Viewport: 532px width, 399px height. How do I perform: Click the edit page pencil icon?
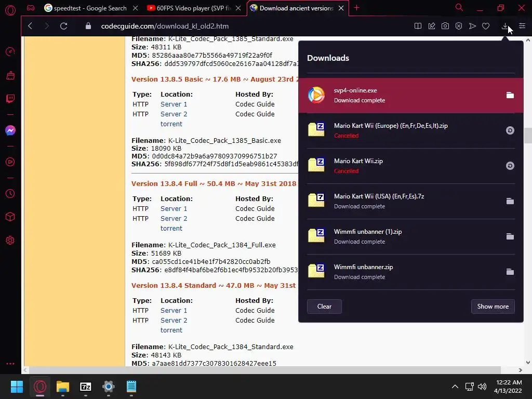(x=432, y=26)
